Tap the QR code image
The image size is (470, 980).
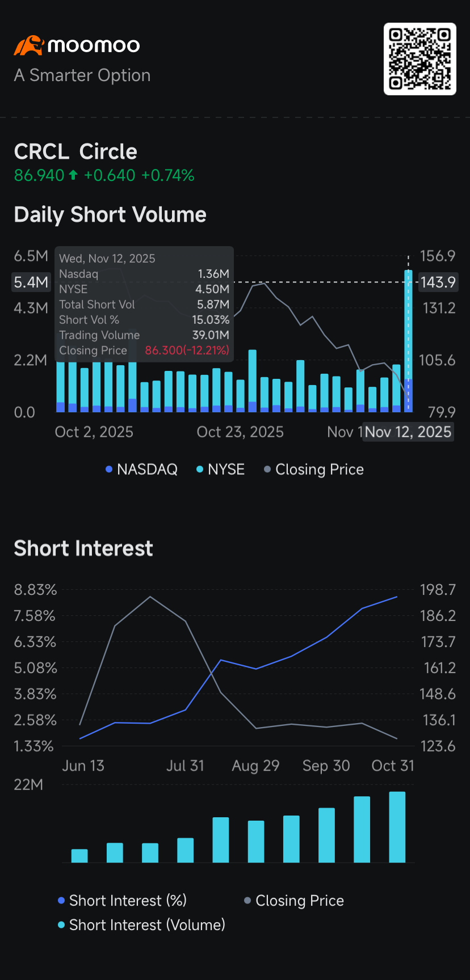click(420, 59)
